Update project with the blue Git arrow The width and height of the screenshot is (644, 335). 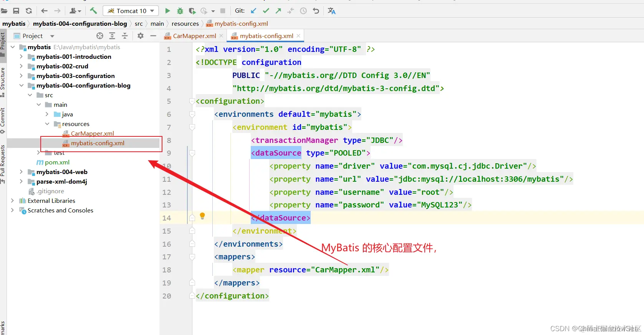253,11
